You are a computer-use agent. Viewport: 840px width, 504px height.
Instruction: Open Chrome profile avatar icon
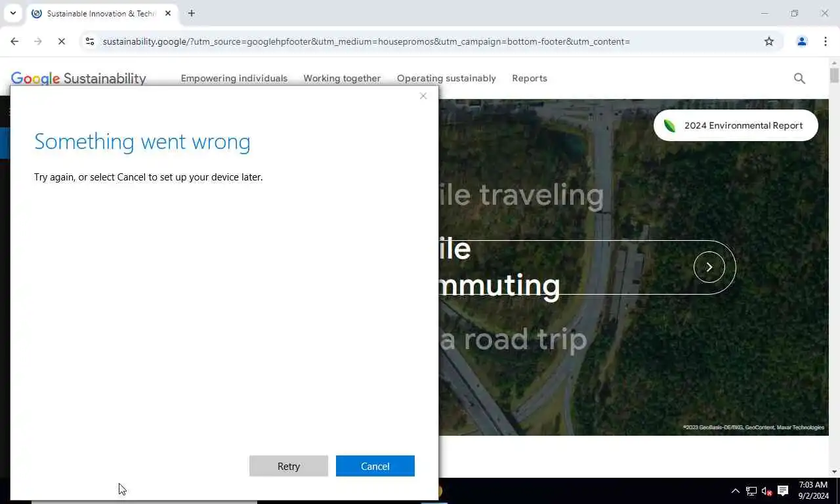802,41
